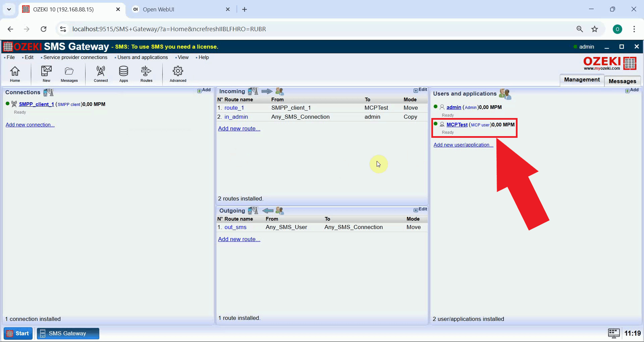Switch to the Management tab

pos(582,80)
